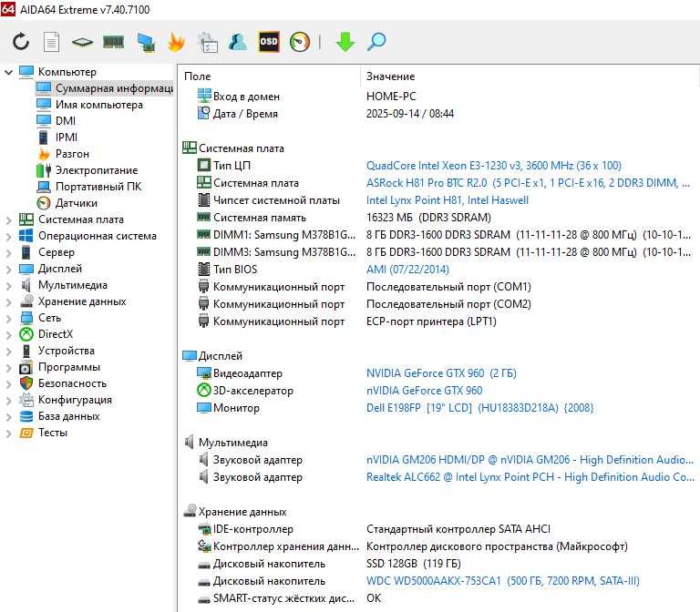Viewport: 700px width, 612px height.
Task: Expand the DirectX tree node
Action: (8, 334)
